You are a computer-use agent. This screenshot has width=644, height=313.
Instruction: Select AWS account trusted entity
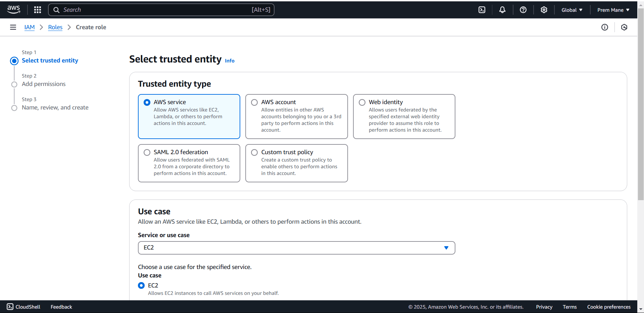(x=296, y=116)
